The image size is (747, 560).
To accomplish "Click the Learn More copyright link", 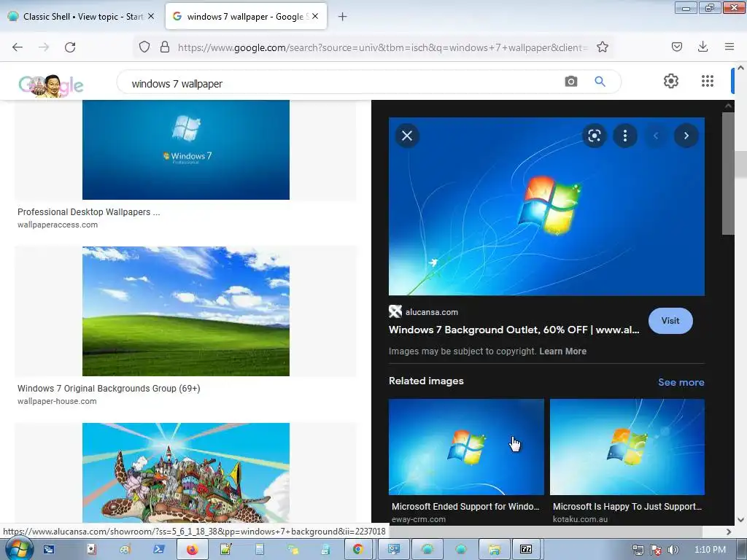I will point(562,351).
